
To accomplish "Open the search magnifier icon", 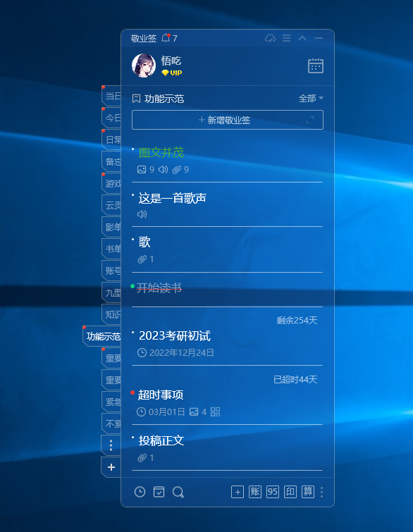I will (x=178, y=492).
